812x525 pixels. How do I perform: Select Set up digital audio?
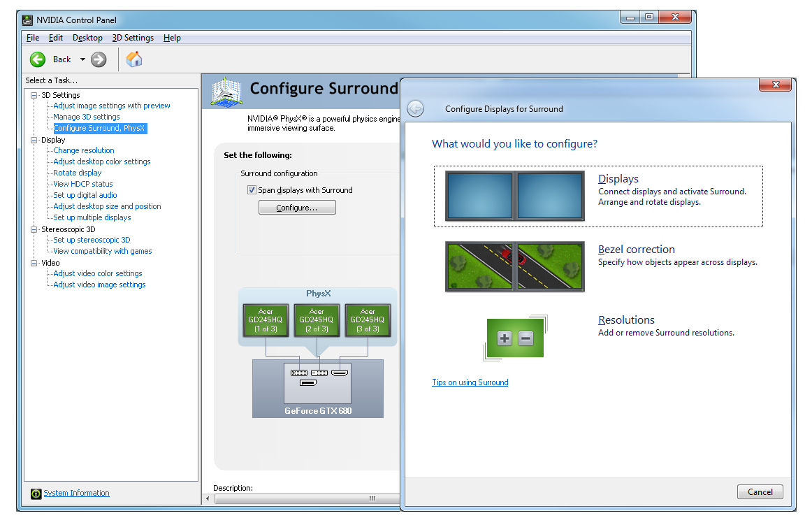coord(85,195)
